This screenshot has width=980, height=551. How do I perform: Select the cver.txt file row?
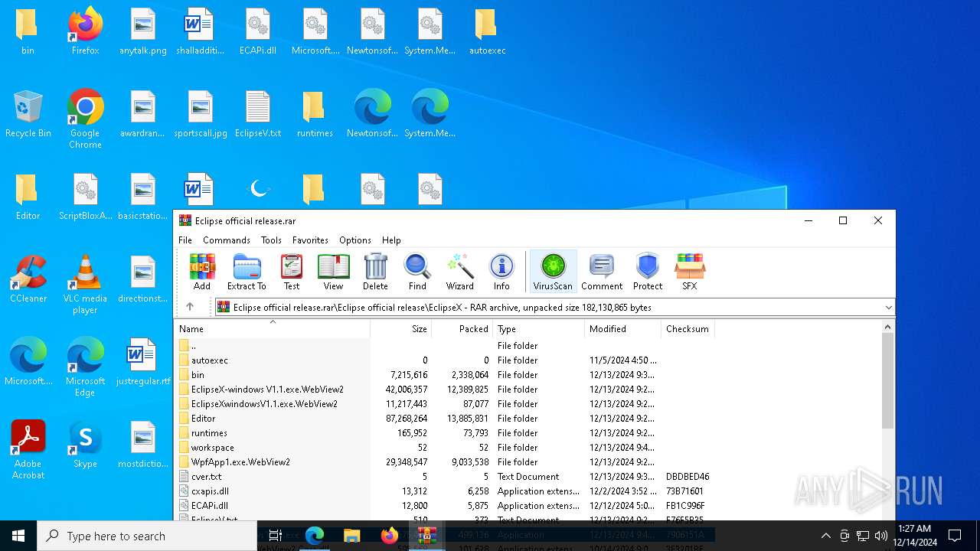(x=445, y=477)
